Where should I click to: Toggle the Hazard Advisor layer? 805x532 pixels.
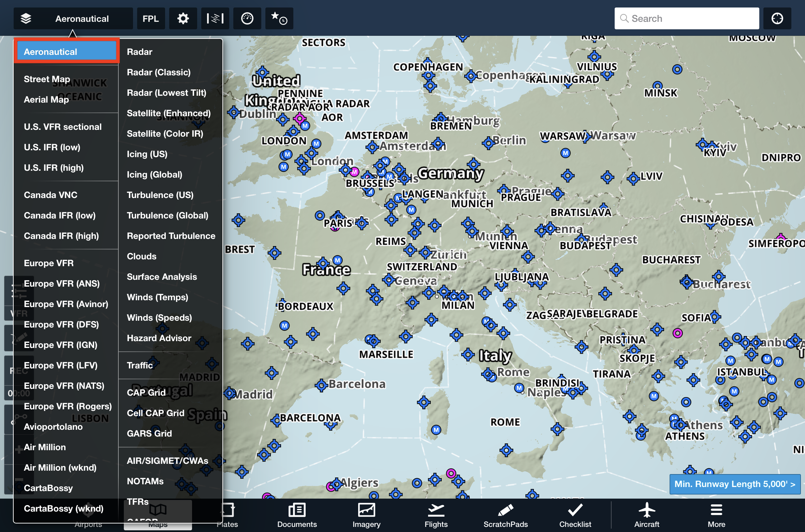[x=159, y=338]
